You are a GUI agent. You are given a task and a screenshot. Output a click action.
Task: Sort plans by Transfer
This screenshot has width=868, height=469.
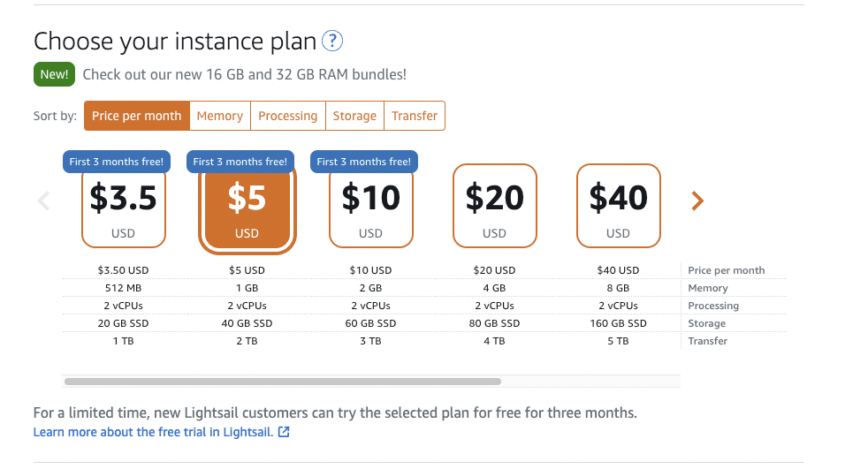coord(415,116)
